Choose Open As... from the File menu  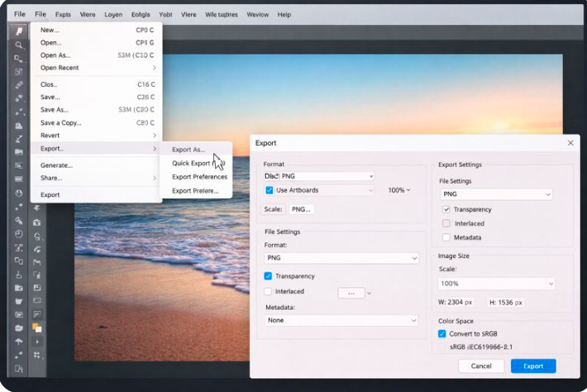click(x=98, y=55)
